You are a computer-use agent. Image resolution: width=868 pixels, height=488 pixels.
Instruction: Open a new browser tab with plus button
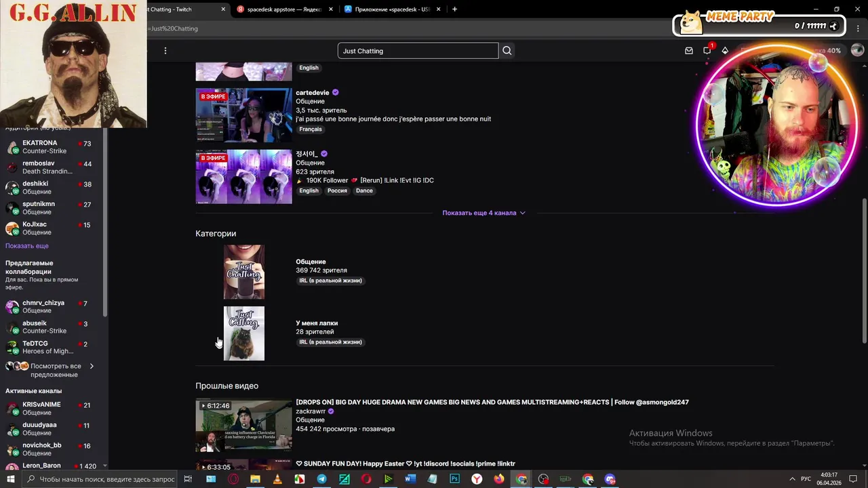454,9
